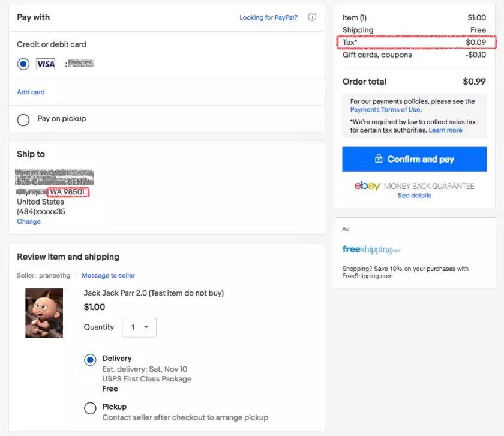Select the VISA credit card radio button
The image size is (504, 436).
click(23, 64)
